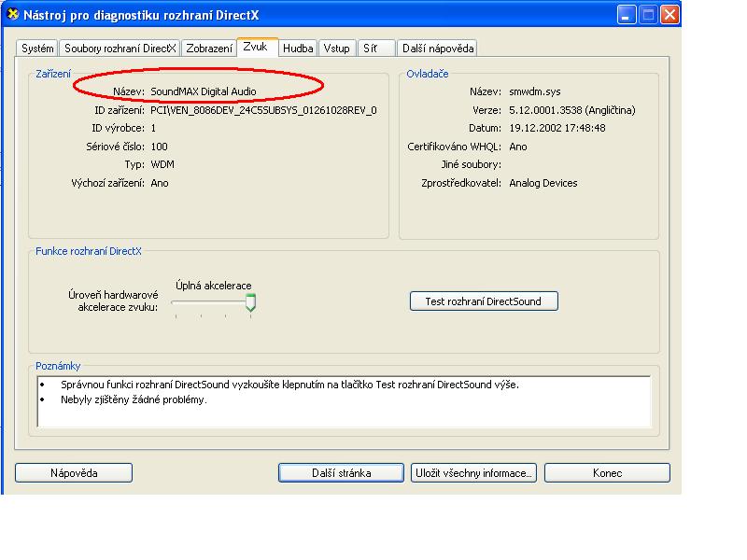Close the DirectX diagnostic window
Viewport: 747px width, 560px height.
point(669,15)
